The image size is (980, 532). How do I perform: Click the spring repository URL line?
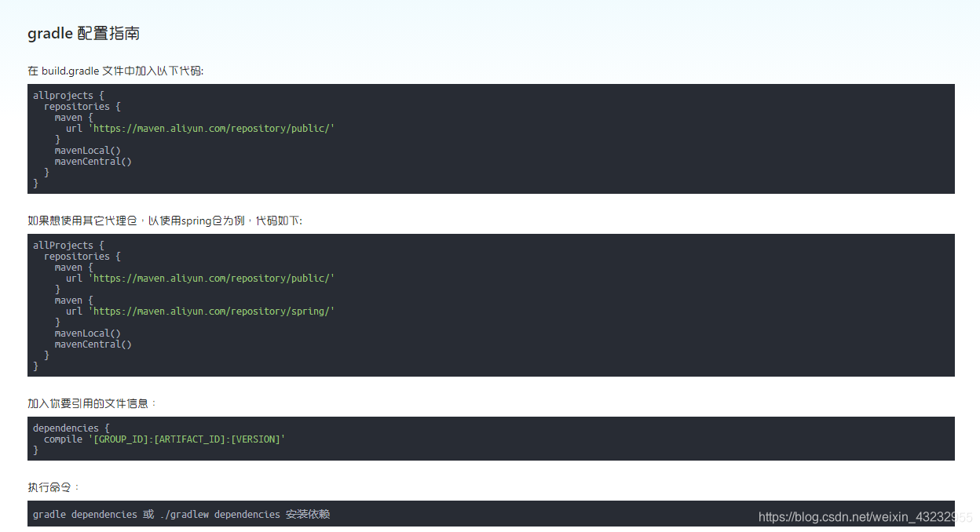(200, 312)
